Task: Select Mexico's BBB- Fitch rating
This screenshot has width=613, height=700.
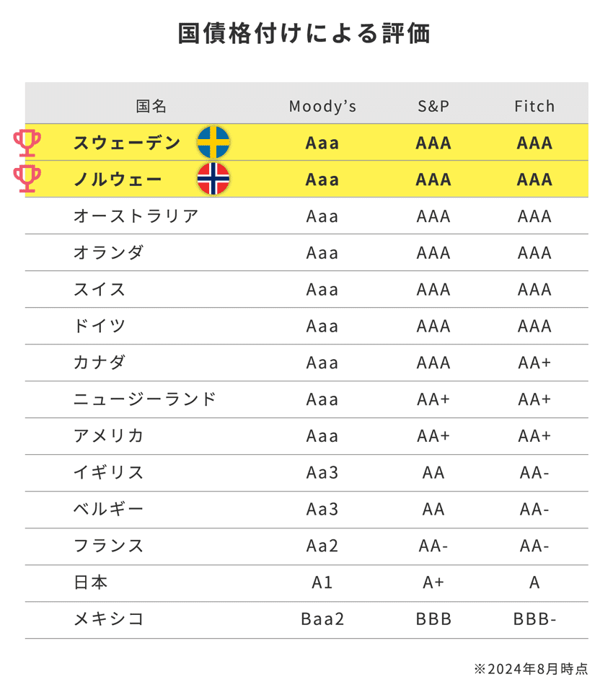Action: [x=534, y=619]
